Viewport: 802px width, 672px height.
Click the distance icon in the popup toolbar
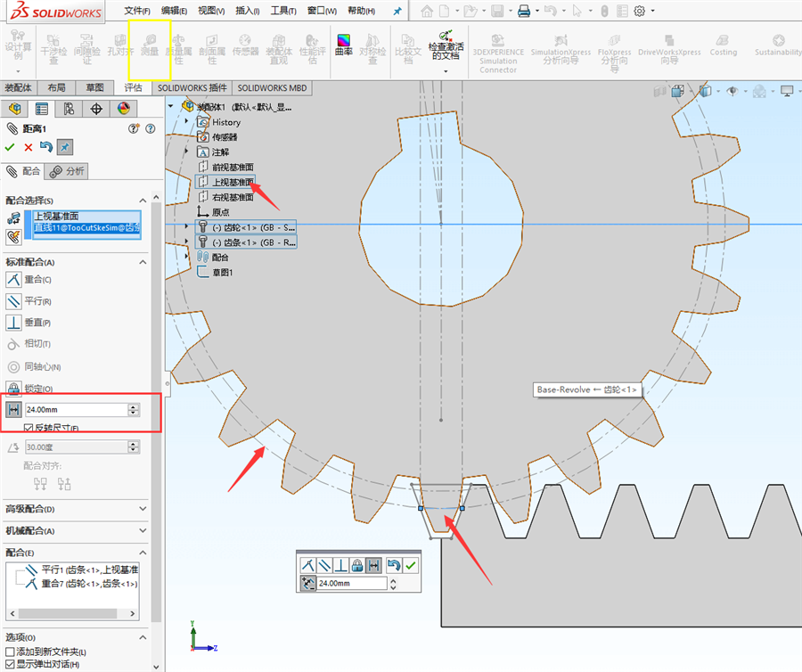pyautogui.click(x=374, y=565)
